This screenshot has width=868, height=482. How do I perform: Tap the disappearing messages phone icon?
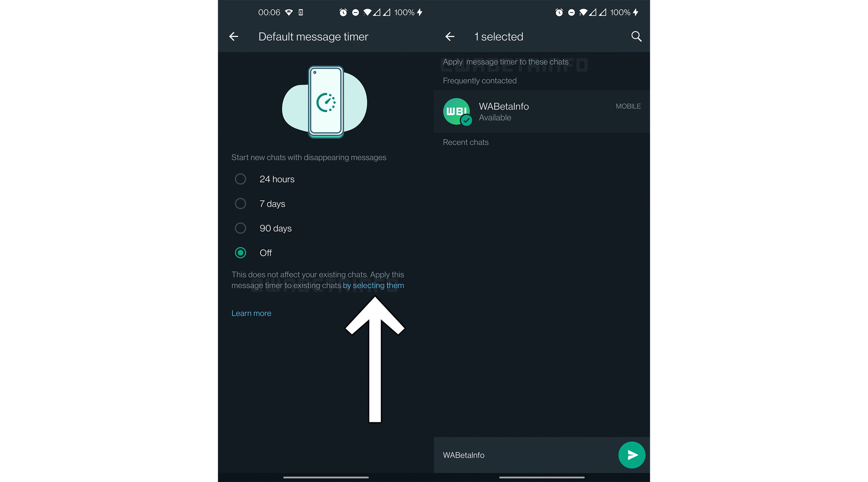(325, 102)
